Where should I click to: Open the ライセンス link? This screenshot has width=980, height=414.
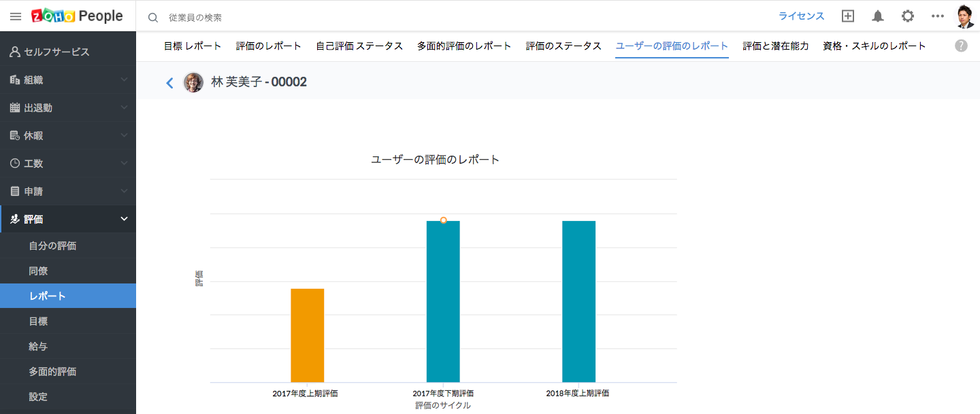click(x=801, y=16)
